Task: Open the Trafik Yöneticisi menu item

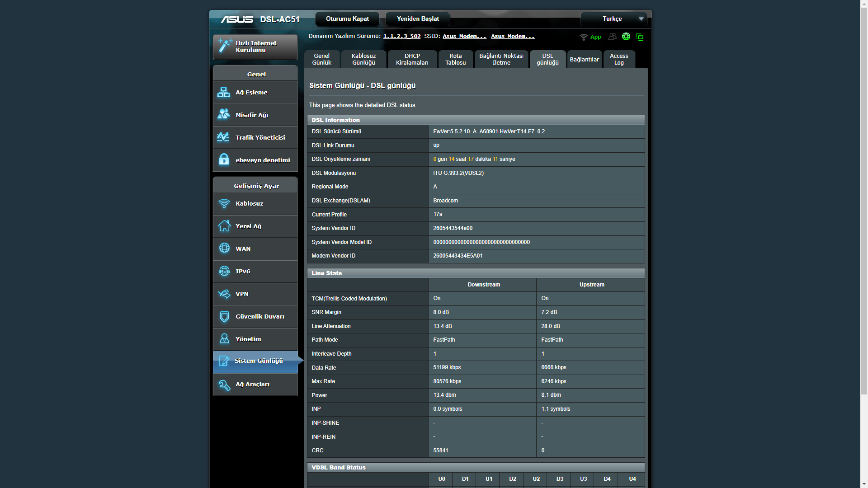Action: 255,137
